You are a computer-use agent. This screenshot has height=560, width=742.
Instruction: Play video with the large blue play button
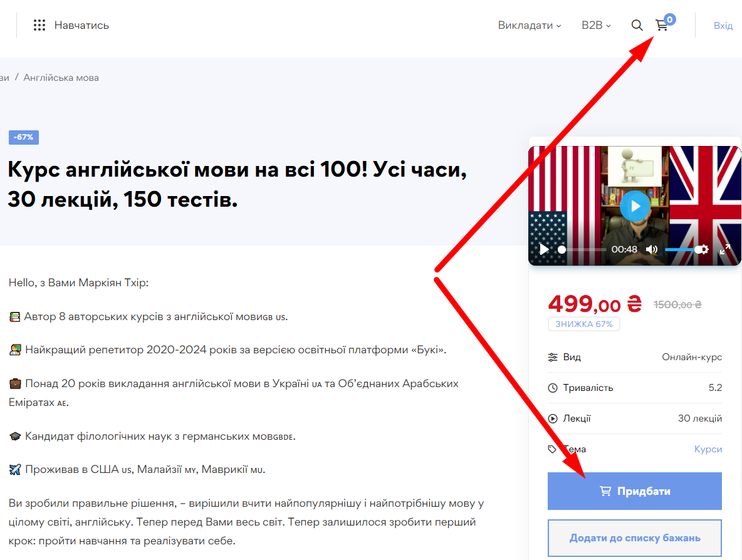point(635,205)
